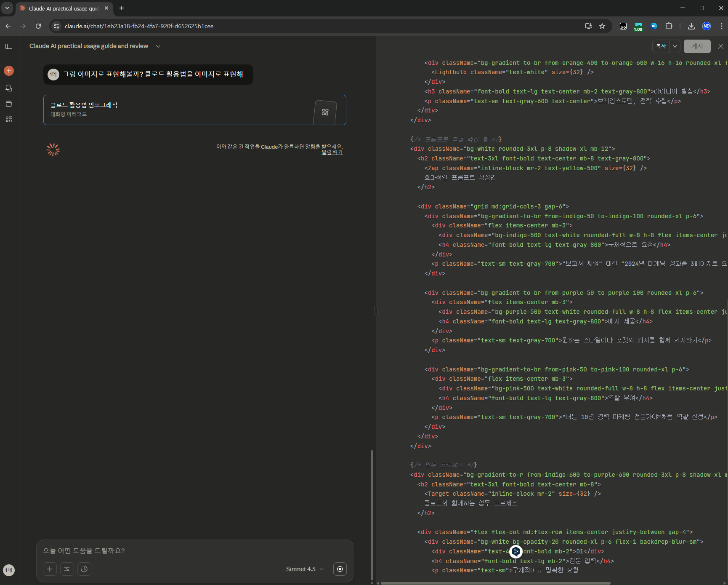Click the chat vertical scrollbar
The image size is (728, 585).
[372, 515]
